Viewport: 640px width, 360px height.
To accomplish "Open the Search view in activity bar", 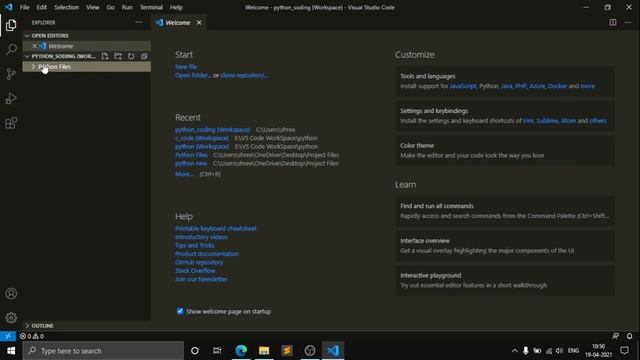I will point(11,50).
